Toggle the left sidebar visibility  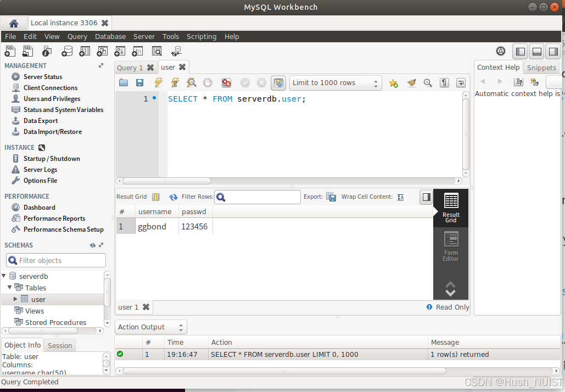pyautogui.click(x=521, y=52)
